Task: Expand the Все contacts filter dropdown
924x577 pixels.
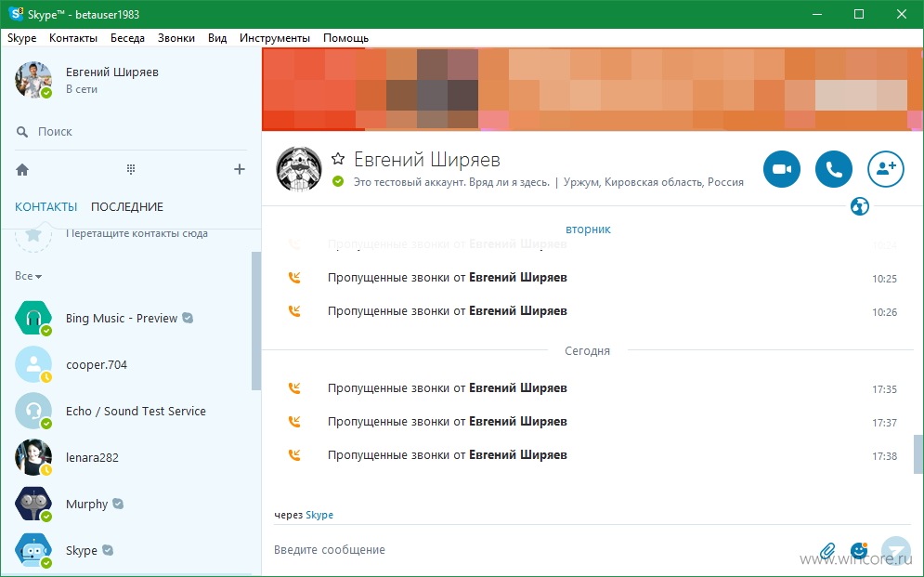Action: tap(28, 276)
